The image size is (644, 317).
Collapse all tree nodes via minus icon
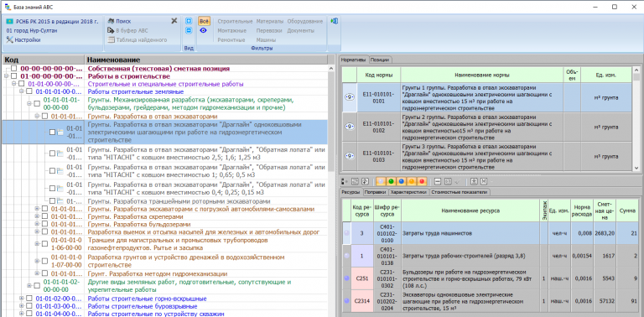tap(189, 30)
